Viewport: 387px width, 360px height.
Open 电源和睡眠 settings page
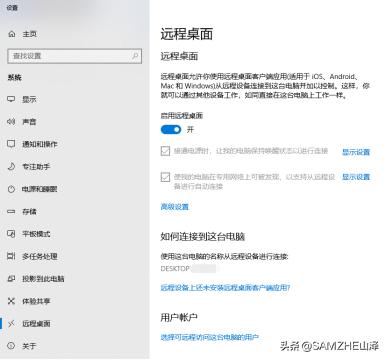39,189
